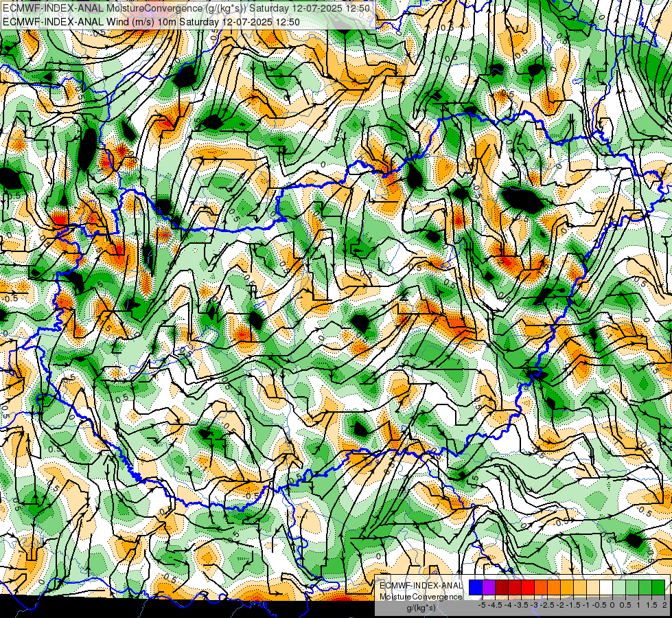This screenshot has width=672, height=618.
Task: Click the medium green swatch between 1 and 1.5
Action: pyautogui.click(x=645, y=587)
